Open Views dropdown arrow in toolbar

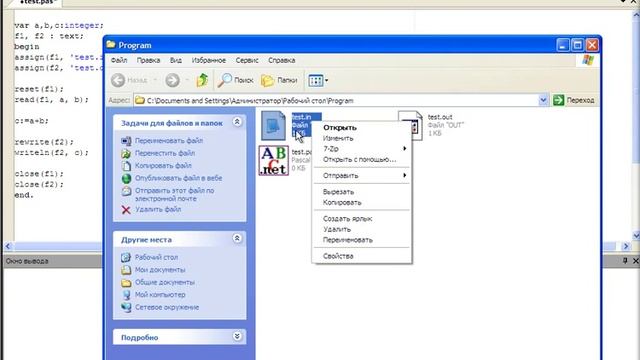click(x=327, y=80)
